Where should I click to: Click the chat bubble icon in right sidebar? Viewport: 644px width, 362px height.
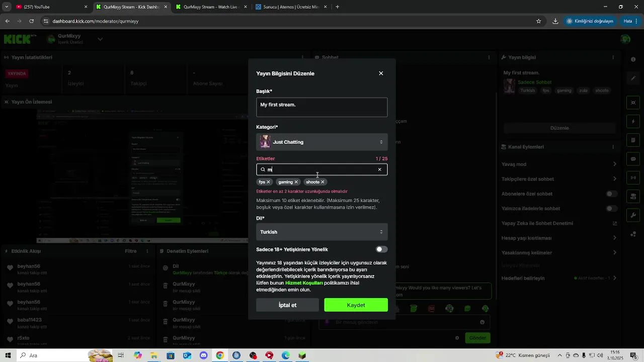(x=633, y=159)
